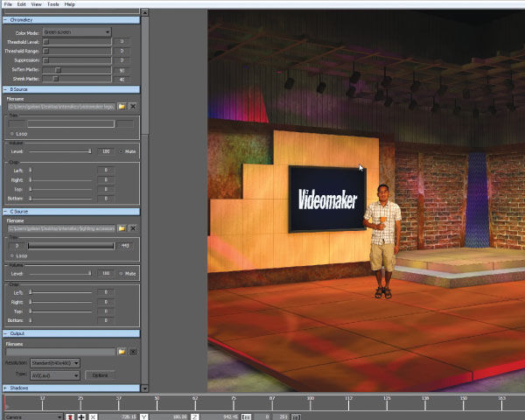Click the Suppression slider
The width and height of the screenshot is (525, 420).
tap(77, 60)
